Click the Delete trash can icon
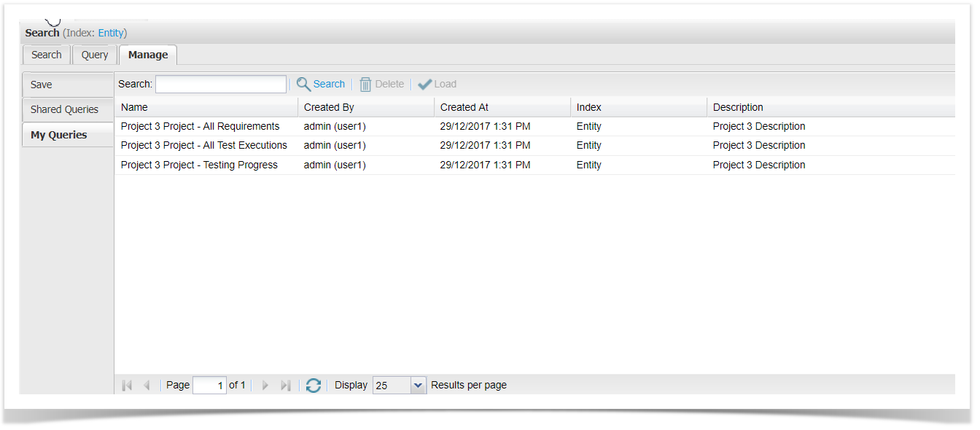Image resolution: width=980 pixels, height=430 pixels. [x=365, y=85]
